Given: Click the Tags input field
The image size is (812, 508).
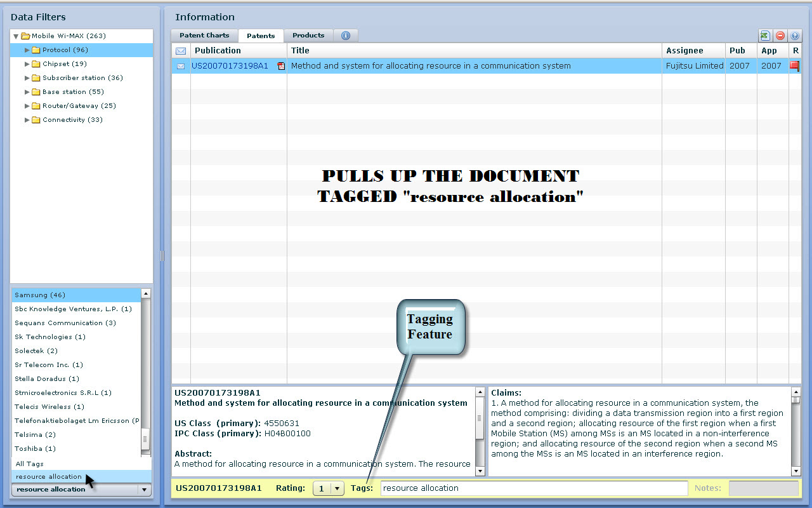Looking at the screenshot, I should (534, 488).
